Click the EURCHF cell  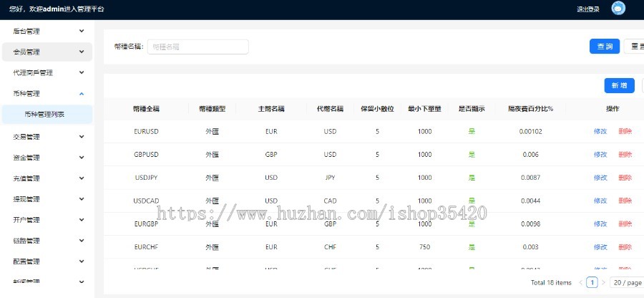coord(146,247)
